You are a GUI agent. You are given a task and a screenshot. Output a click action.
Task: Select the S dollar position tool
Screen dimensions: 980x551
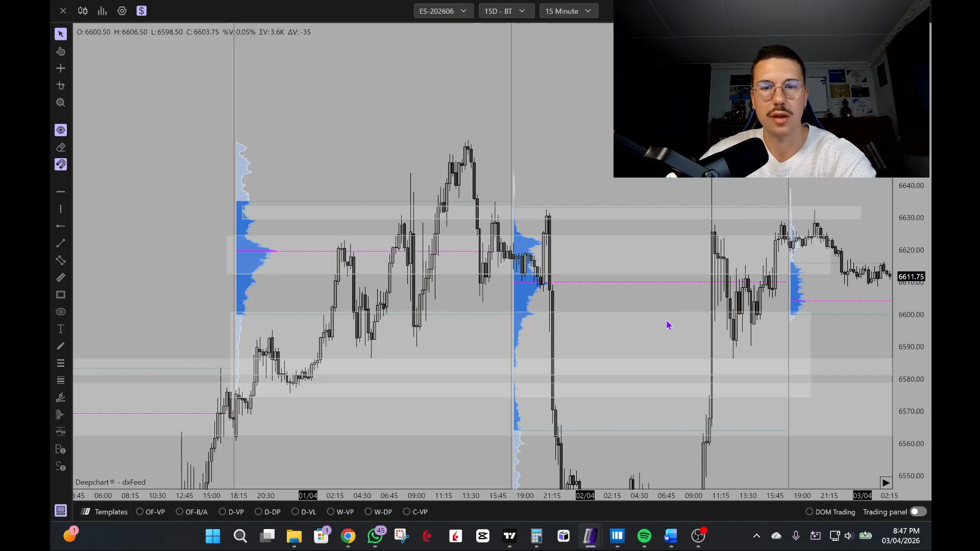click(x=61, y=466)
